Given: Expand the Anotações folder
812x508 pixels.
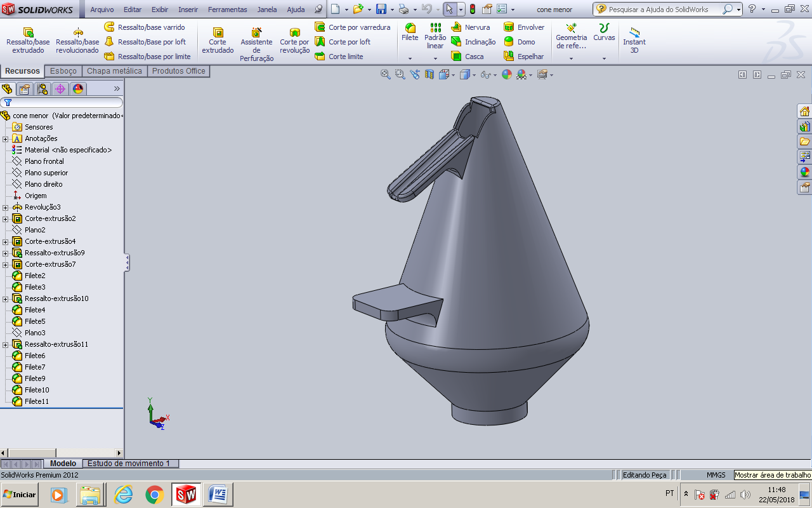Looking at the screenshot, I should point(6,138).
